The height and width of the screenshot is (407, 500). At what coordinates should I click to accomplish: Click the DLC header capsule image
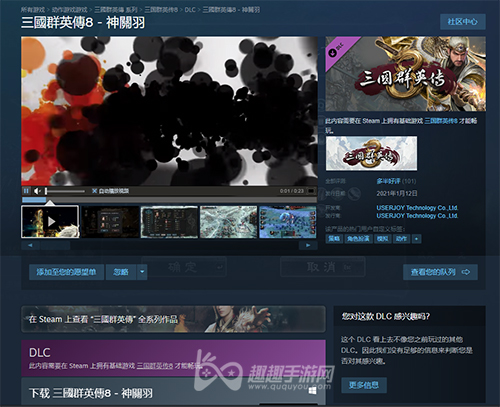click(406, 74)
